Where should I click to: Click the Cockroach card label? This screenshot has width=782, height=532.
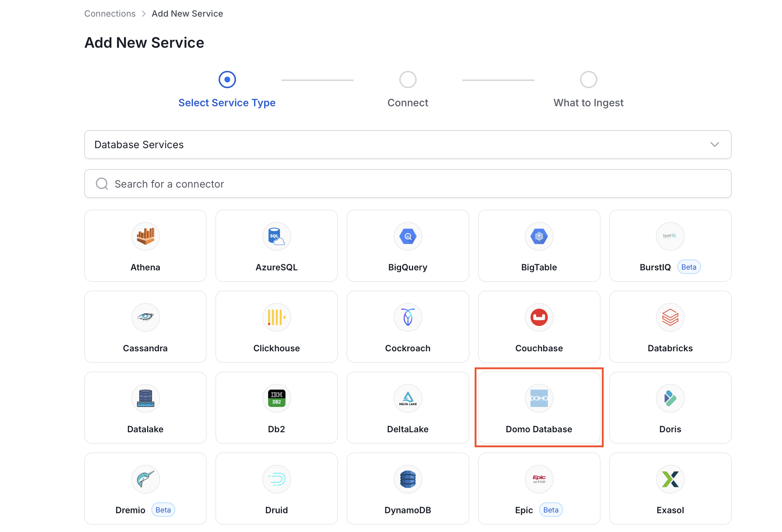[x=408, y=348]
